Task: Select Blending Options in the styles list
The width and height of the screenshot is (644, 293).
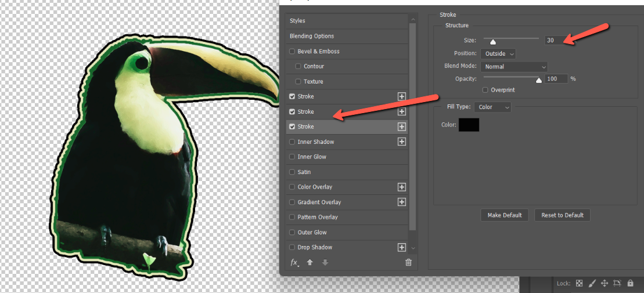Action: (x=312, y=36)
